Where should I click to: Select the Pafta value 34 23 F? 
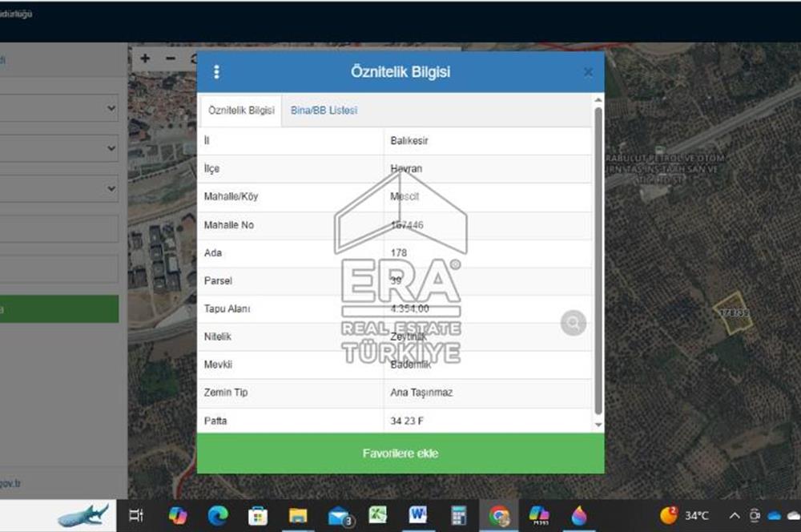(x=407, y=421)
